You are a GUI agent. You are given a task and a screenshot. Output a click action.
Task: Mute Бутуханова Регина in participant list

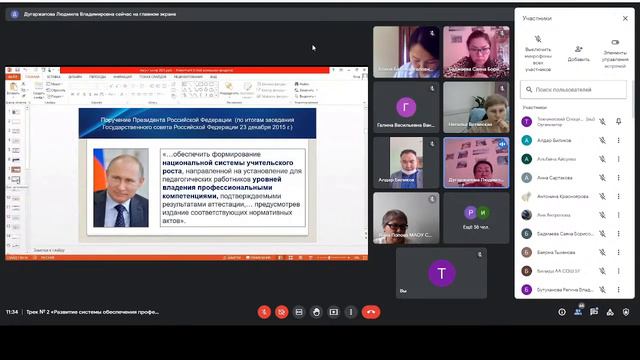tap(602, 289)
